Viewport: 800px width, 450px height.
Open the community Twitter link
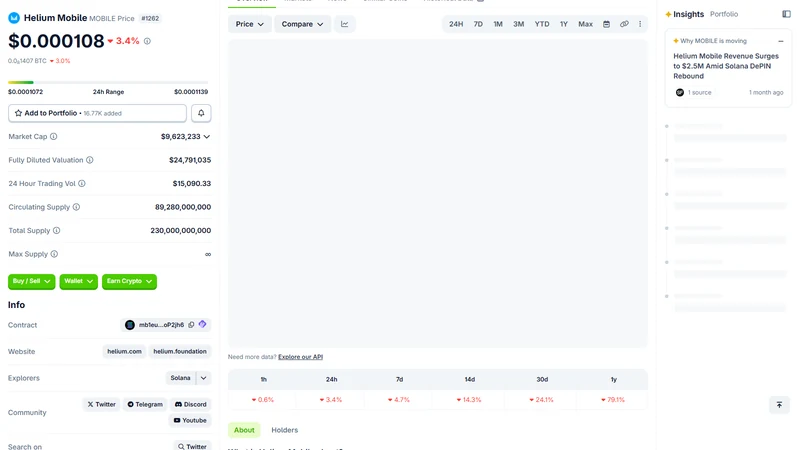(x=101, y=405)
